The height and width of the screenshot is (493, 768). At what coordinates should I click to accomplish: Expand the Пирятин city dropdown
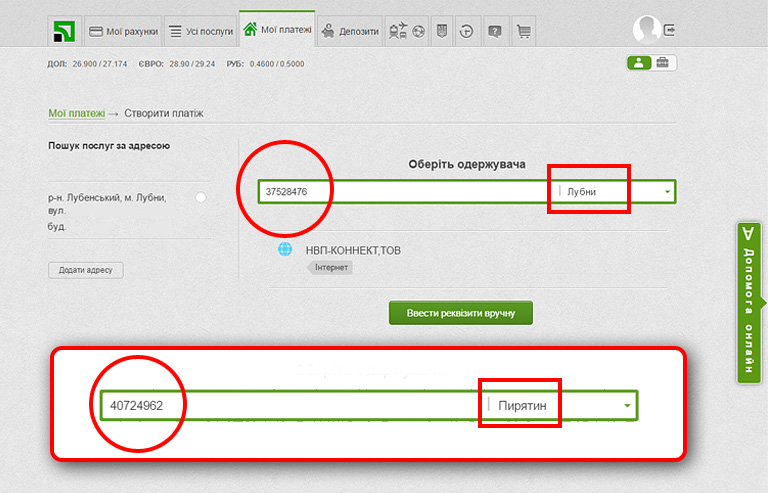pyautogui.click(x=628, y=405)
